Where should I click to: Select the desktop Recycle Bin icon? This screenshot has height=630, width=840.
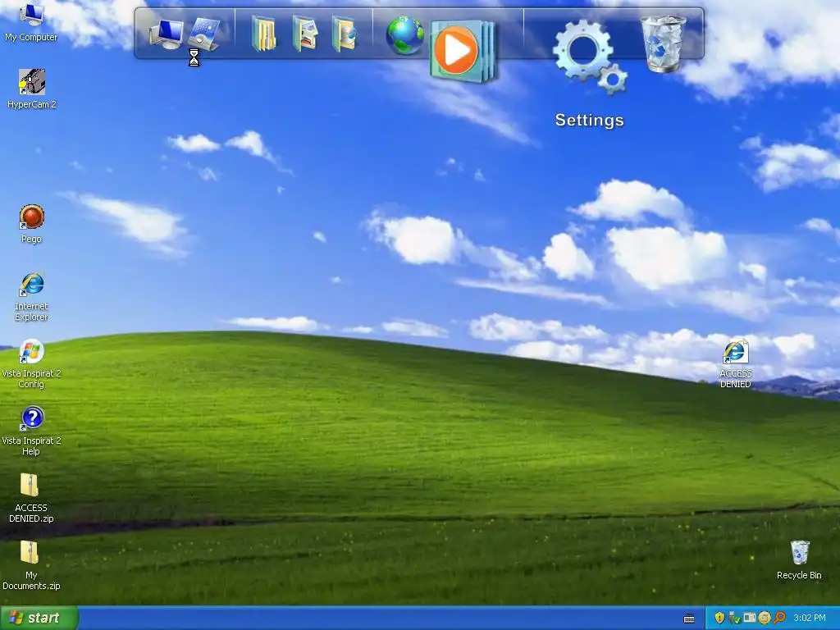(x=799, y=559)
